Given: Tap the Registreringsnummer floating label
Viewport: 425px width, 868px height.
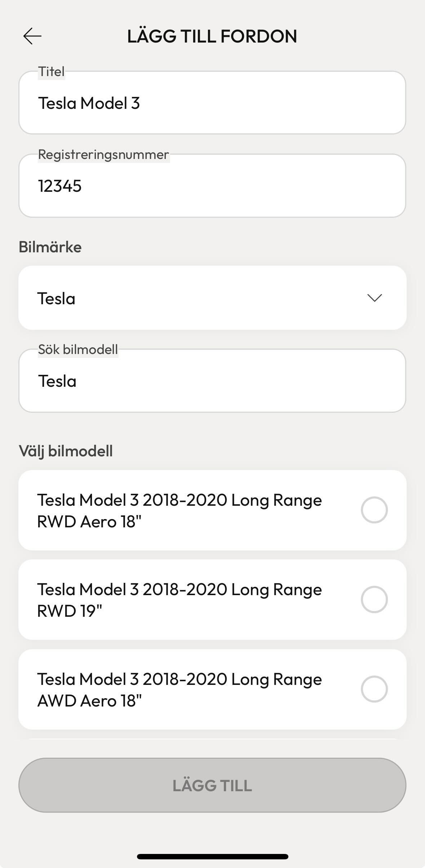Looking at the screenshot, I should click(x=103, y=154).
